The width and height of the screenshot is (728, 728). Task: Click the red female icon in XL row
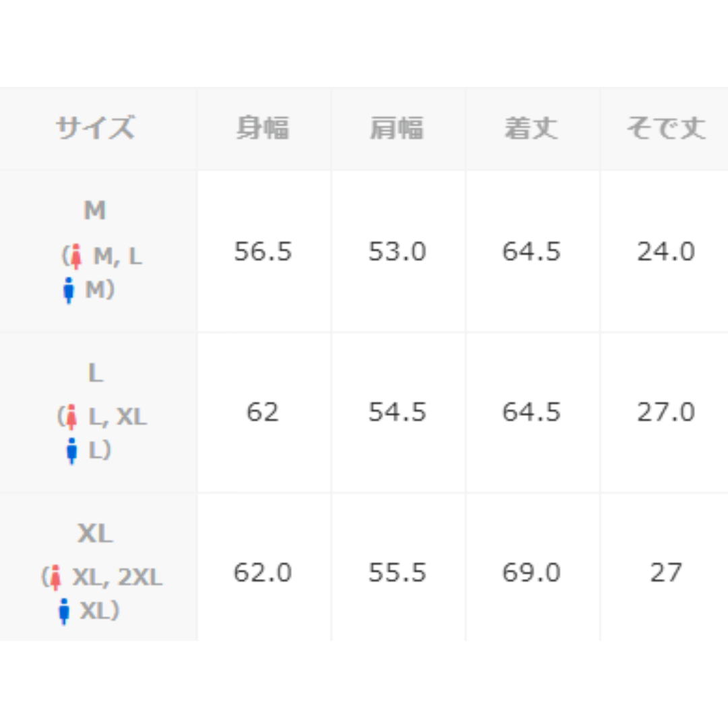(55, 577)
